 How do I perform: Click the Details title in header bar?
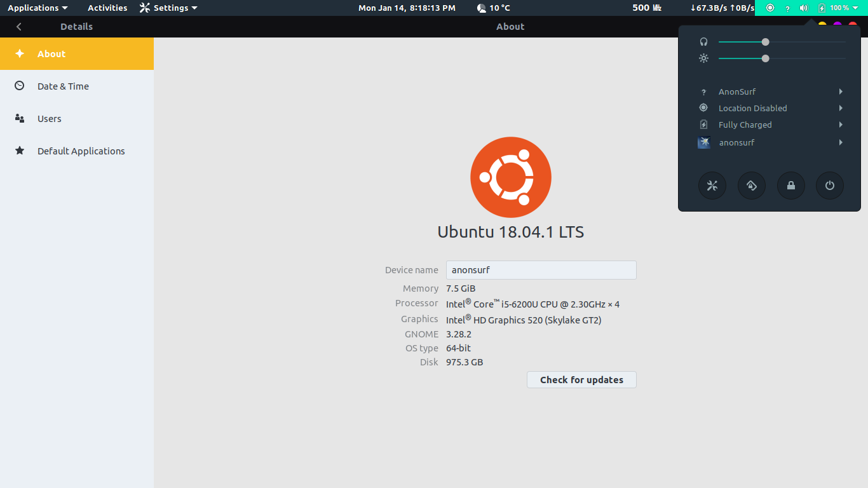pyautogui.click(x=76, y=27)
